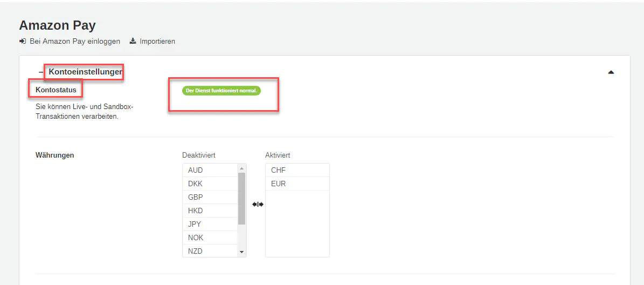This screenshot has height=285, width=644.
Task: Click the currency list scrollbar down arrow
Action: tap(241, 252)
